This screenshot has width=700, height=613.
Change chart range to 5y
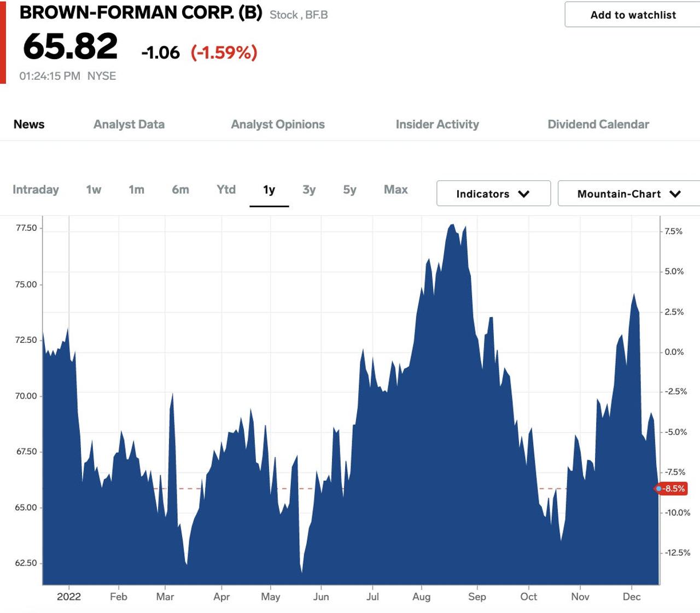pyautogui.click(x=349, y=190)
